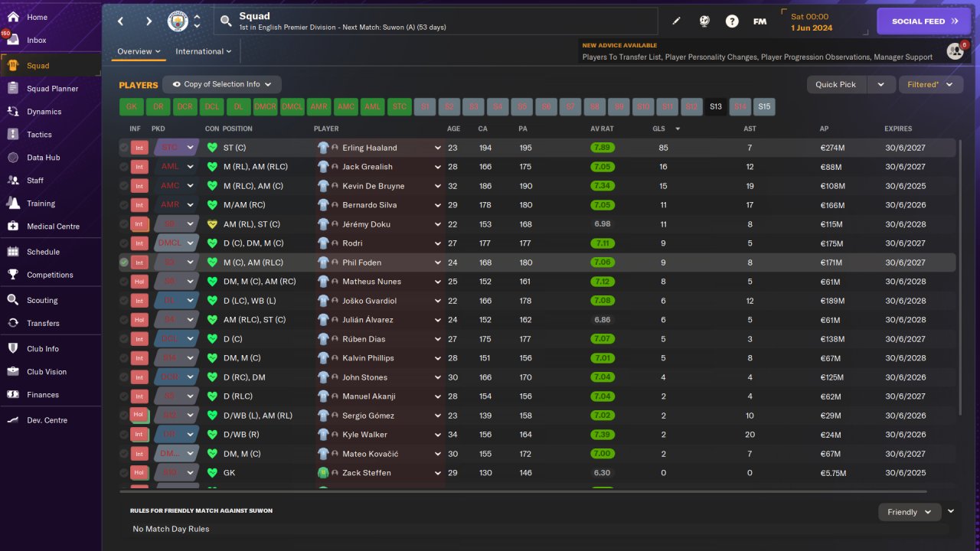
Task: Sort the table by the EXPIRES column
Action: pyautogui.click(x=898, y=129)
